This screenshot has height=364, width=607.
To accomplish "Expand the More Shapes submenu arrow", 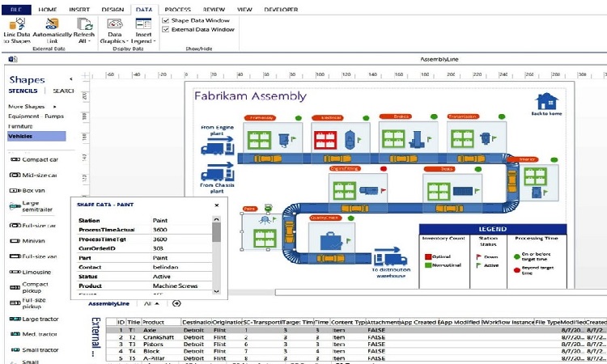I will tap(54, 107).
